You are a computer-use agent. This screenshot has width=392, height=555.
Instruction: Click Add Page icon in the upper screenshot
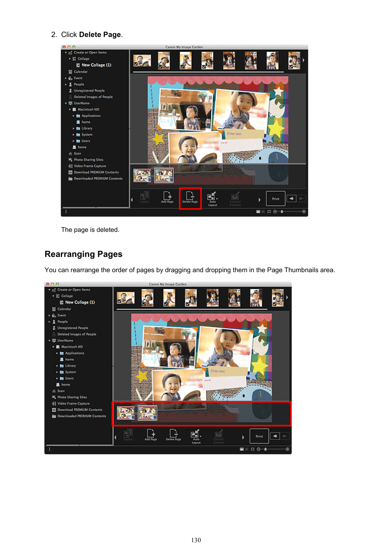(167, 197)
